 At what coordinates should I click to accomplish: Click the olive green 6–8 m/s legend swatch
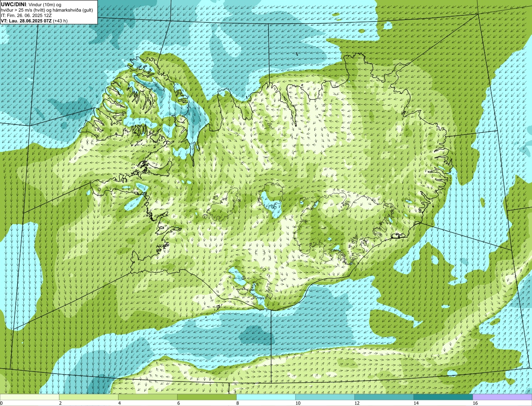[207, 397]
